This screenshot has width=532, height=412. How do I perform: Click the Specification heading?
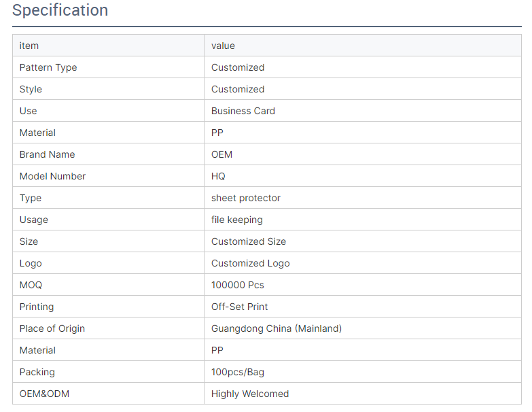click(x=60, y=11)
